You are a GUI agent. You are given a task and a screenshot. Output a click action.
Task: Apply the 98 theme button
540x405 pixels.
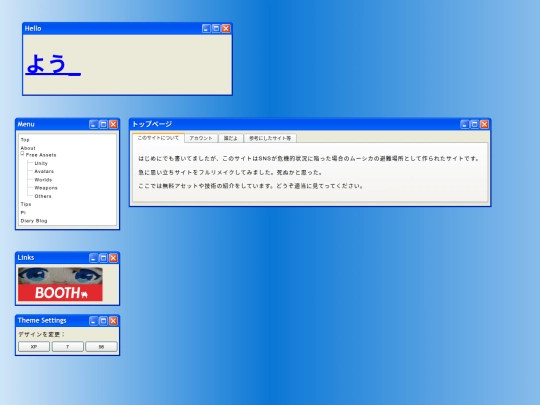tap(101, 346)
